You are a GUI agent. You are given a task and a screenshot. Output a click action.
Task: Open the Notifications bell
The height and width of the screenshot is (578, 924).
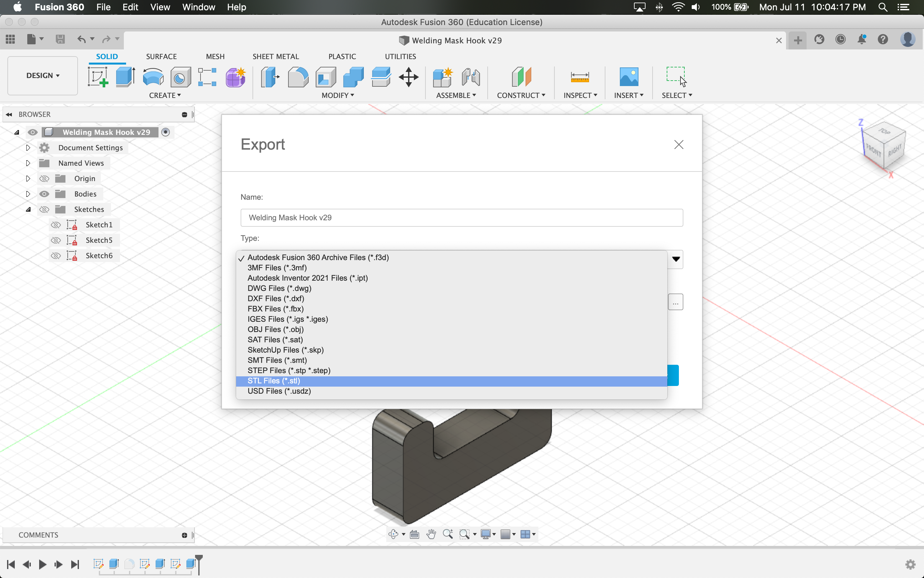point(862,39)
